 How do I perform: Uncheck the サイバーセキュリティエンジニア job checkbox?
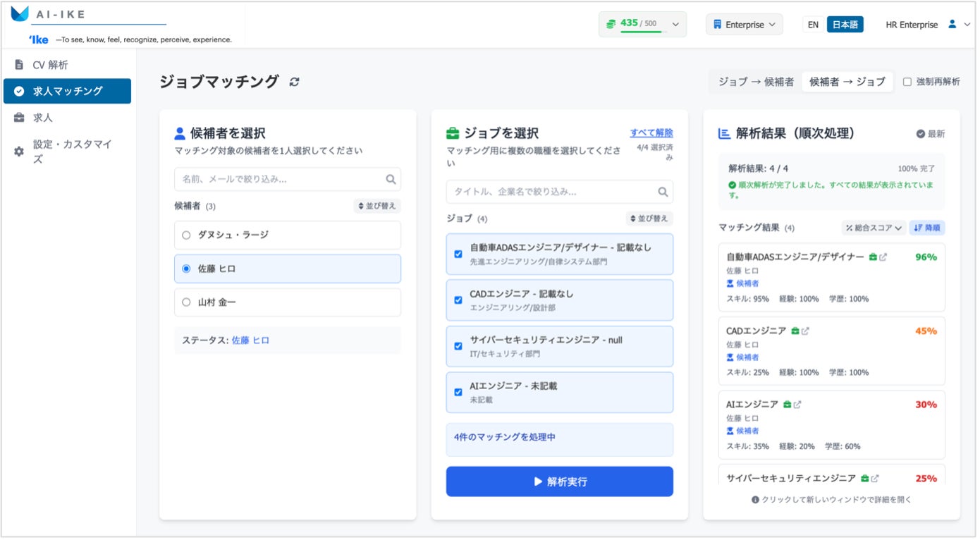coord(458,346)
